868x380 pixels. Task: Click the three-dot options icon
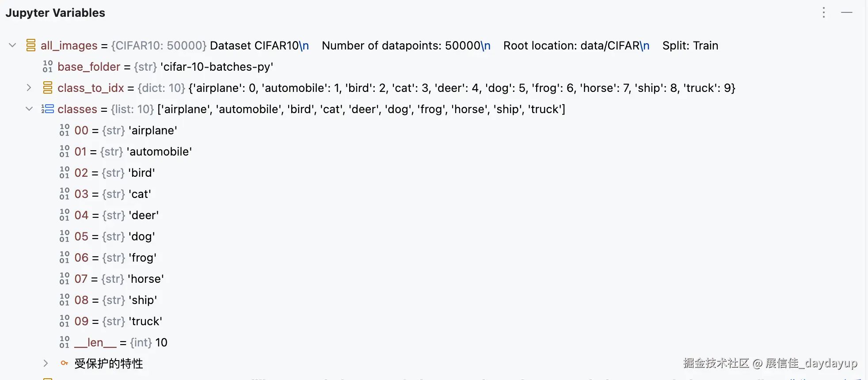coord(824,12)
